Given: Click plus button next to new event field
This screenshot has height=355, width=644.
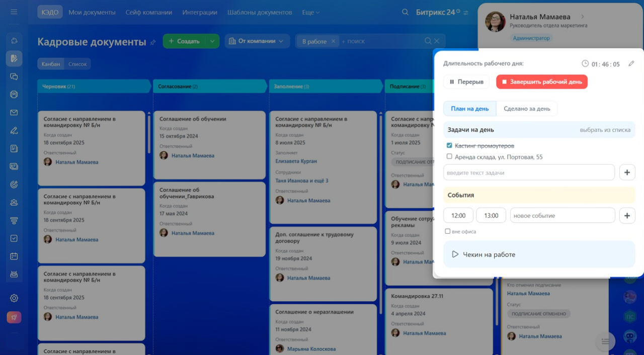Looking at the screenshot, I should pyautogui.click(x=627, y=216).
